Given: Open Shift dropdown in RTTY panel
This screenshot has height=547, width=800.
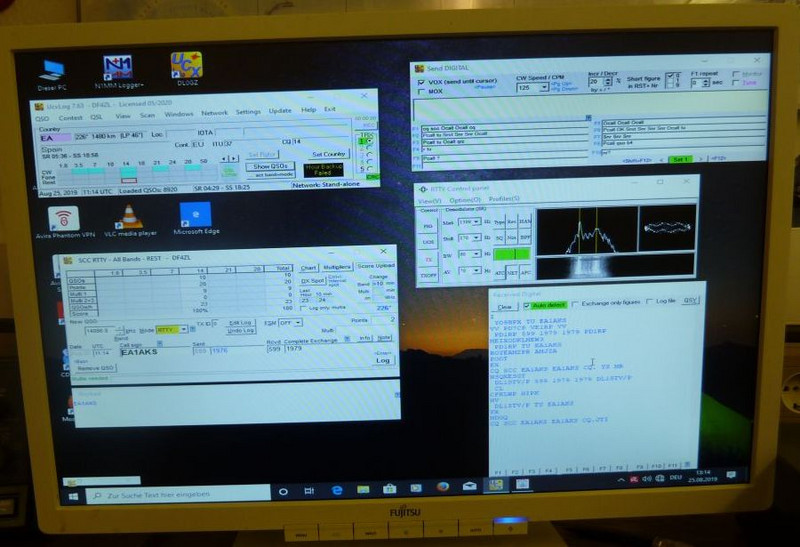Looking at the screenshot, I should pos(476,238).
